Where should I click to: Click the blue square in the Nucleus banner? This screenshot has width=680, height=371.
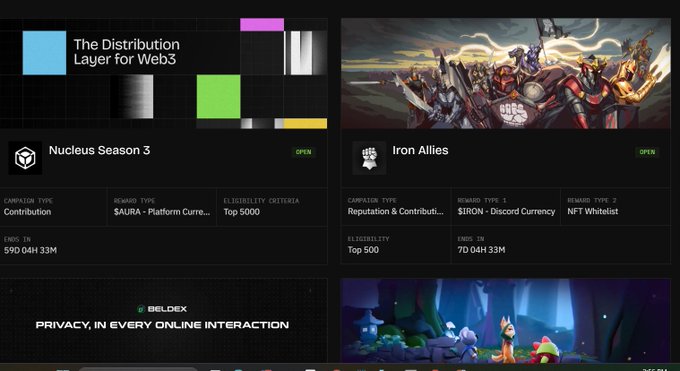pos(44,53)
